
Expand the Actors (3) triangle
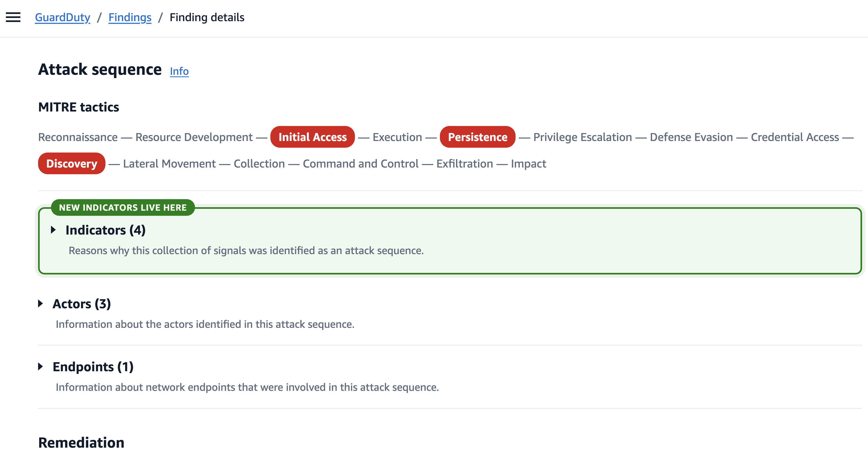coord(41,303)
